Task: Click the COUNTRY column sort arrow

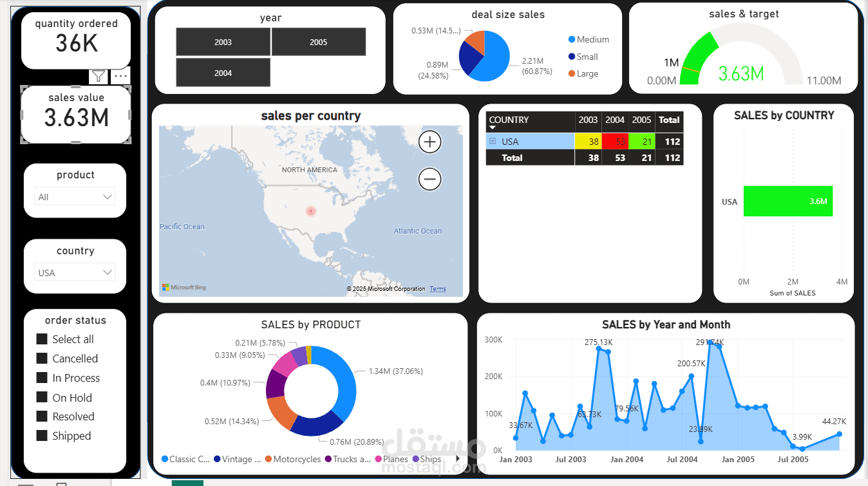Action: click(x=493, y=128)
